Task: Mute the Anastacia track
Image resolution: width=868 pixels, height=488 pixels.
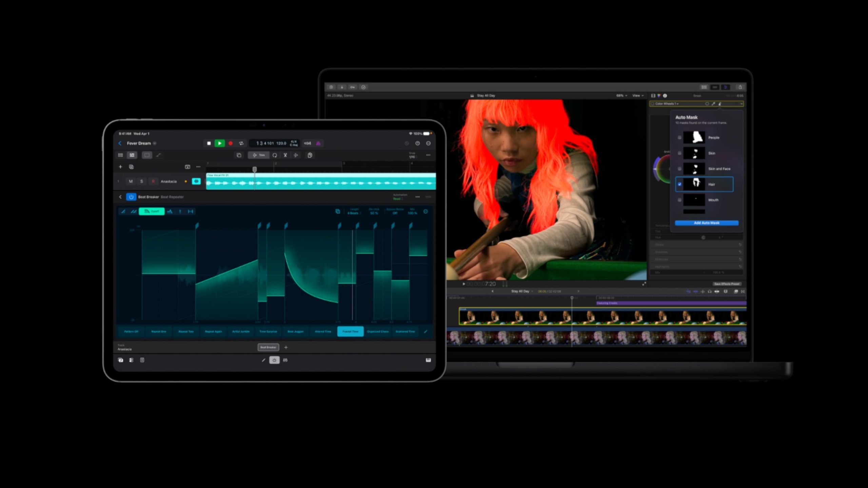Action: tap(131, 181)
